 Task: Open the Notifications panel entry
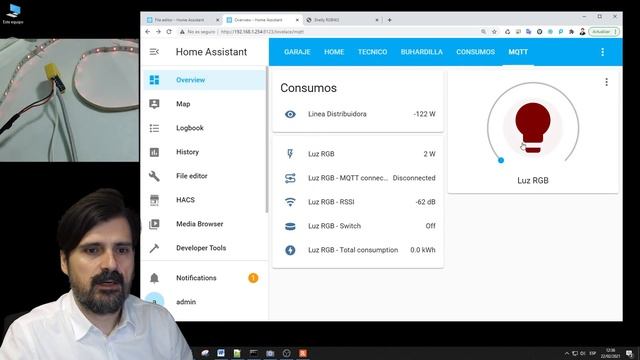click(x=204, y=278)
